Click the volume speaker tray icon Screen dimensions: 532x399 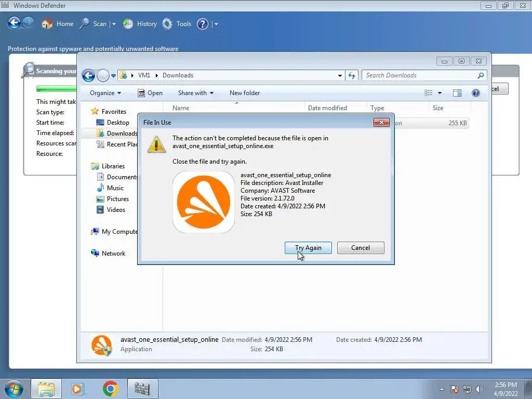point(480,389)
